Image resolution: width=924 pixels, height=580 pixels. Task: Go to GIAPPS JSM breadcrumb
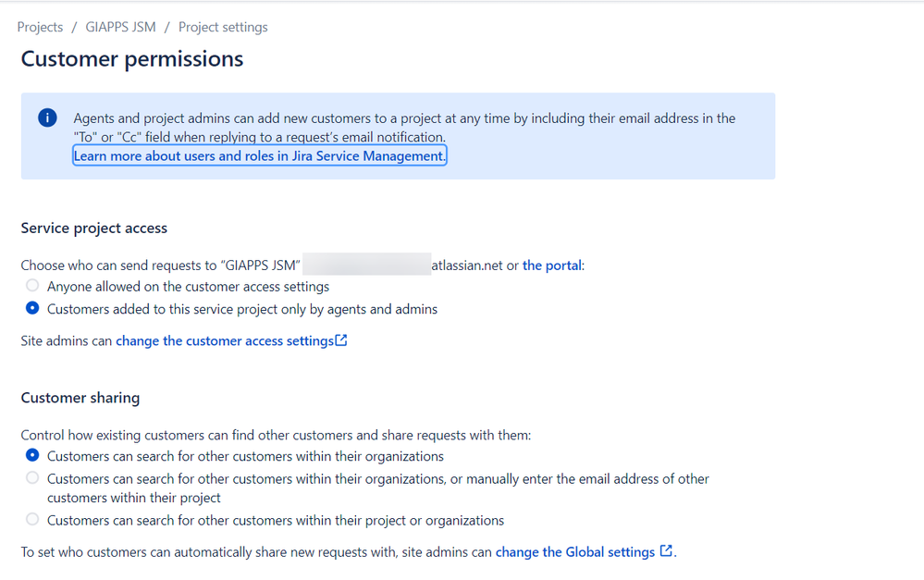[x=121, y=27]
